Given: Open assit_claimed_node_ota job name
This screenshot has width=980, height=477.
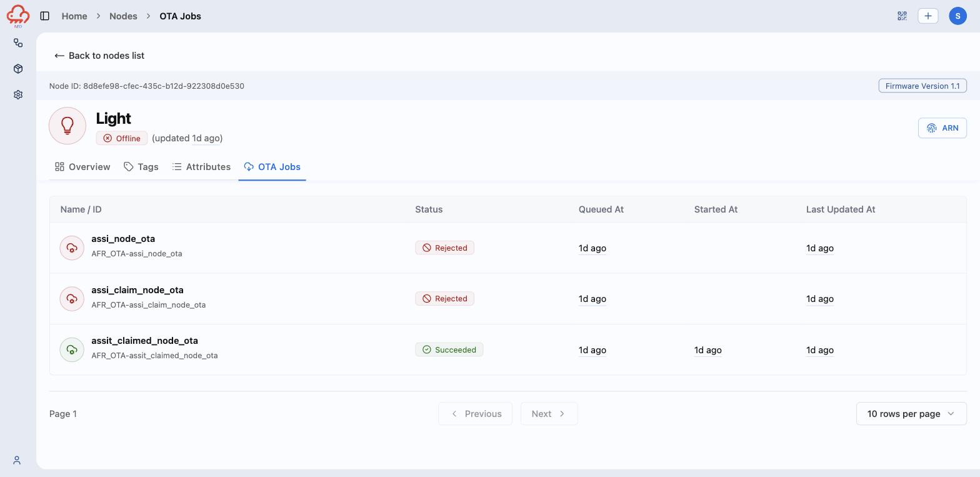Looking at the screenshot, I should click(144, 341).
